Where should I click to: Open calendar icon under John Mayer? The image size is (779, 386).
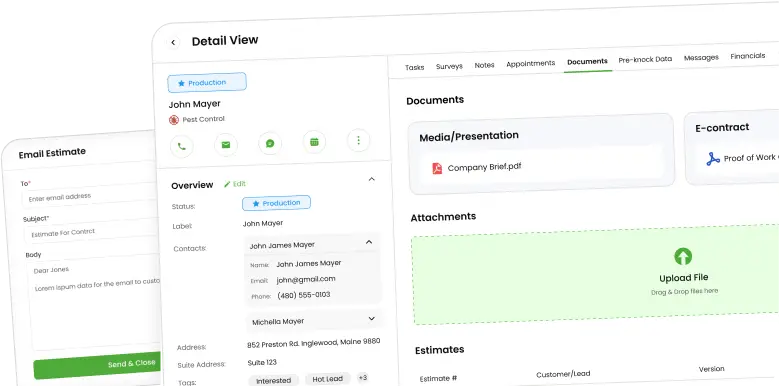(x=314, y=142)
